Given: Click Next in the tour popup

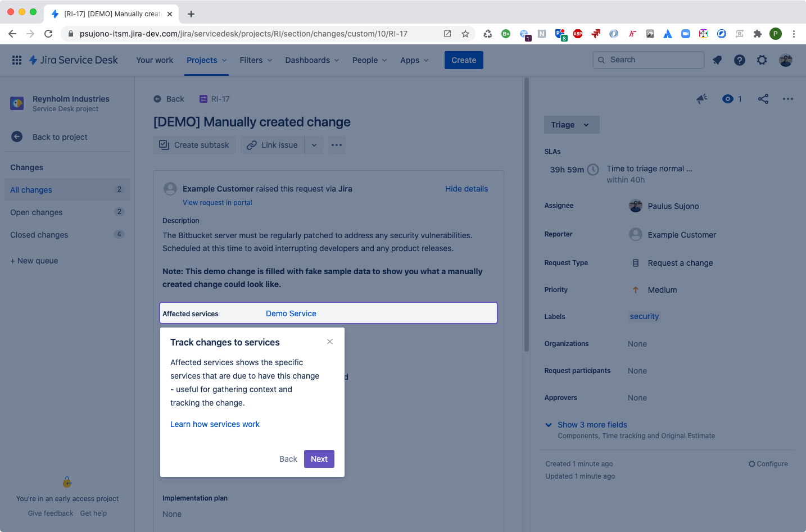Looking at the screenshot, I should (319, 459).
